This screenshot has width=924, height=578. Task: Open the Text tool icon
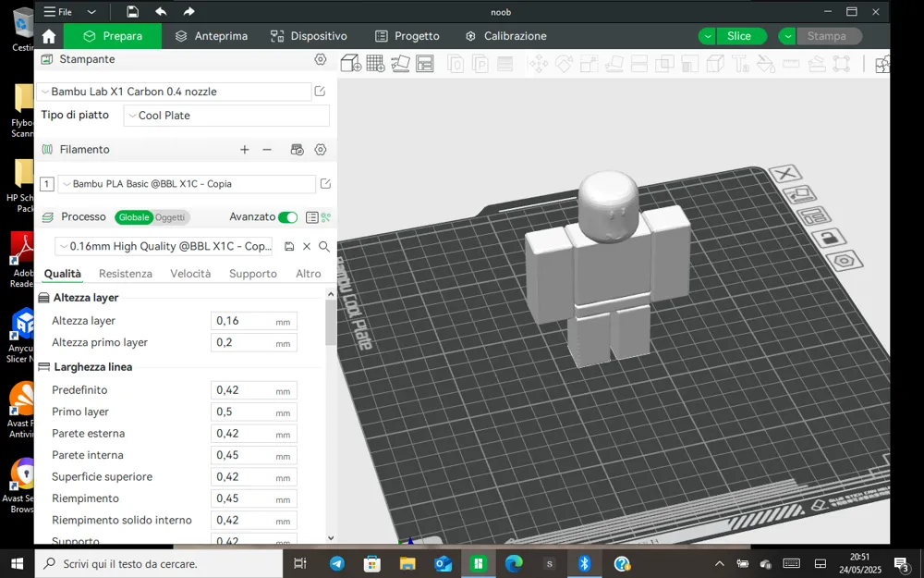click(741, 63)
